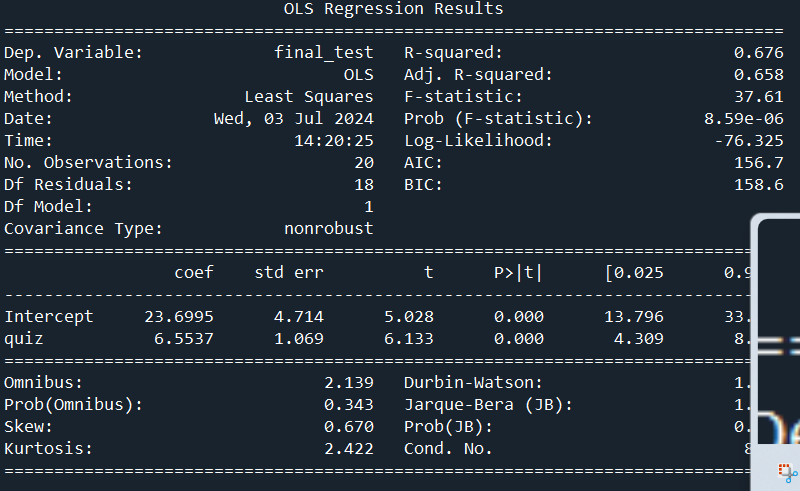Click the 'coef' column header
800x491 pixels.
pos(194,273)
